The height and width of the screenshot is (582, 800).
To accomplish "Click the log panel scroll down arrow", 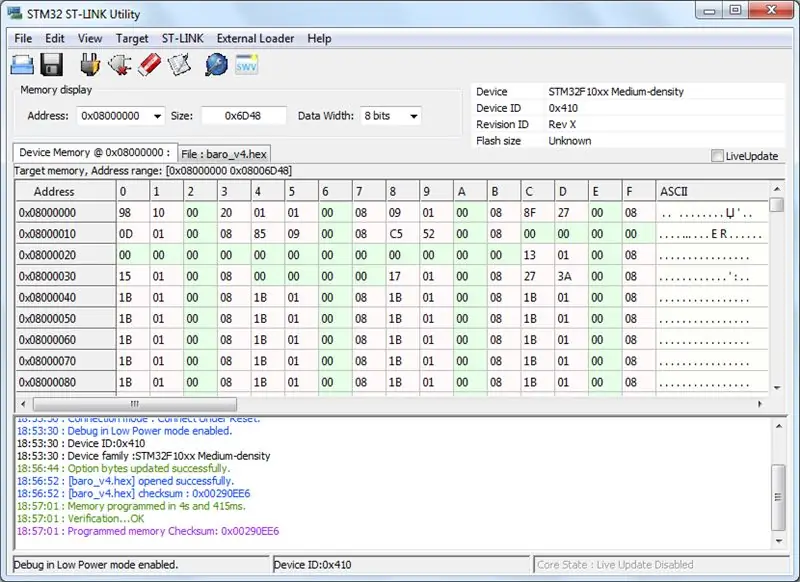I will (x=779, y=541).
